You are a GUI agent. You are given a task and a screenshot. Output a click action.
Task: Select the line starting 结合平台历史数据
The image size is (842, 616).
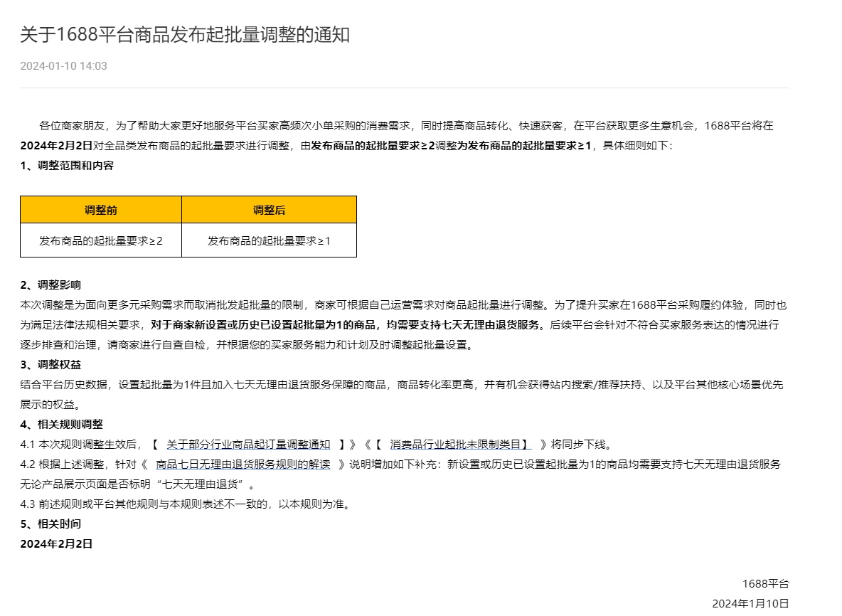pyautogui.click(x=402, y=385)
